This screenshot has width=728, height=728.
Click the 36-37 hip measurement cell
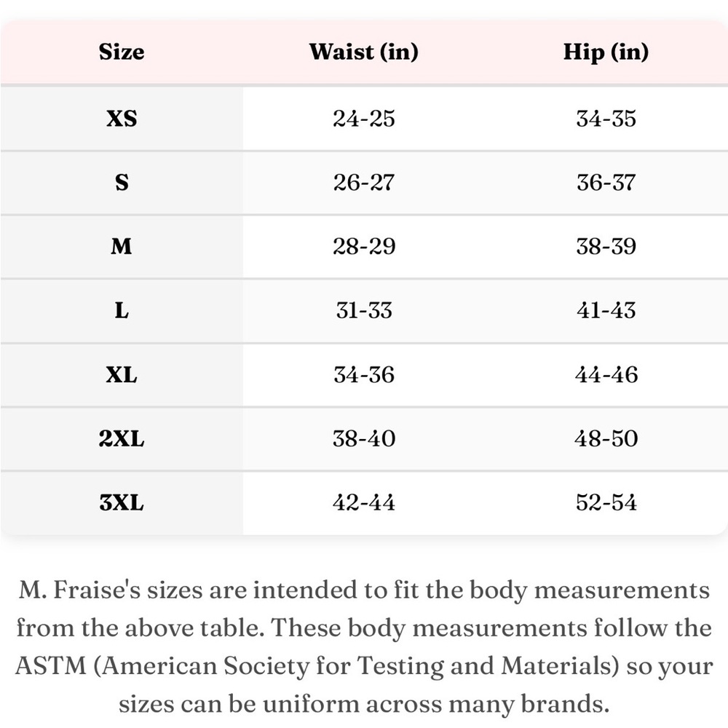click(x=606, y=183)
